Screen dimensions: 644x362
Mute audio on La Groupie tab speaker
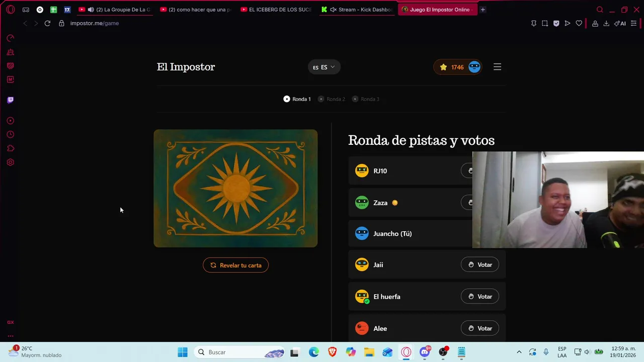tap(91, 10)
